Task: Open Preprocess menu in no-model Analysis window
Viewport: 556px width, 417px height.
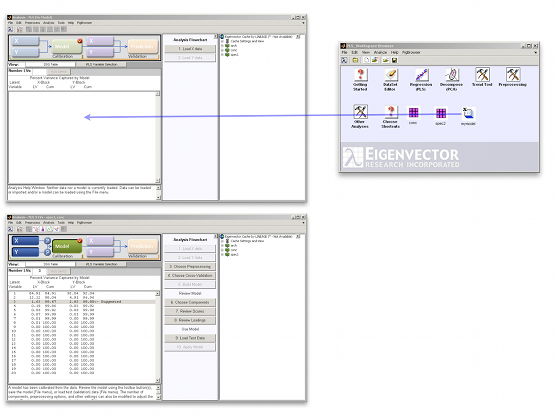Action: 33,23
